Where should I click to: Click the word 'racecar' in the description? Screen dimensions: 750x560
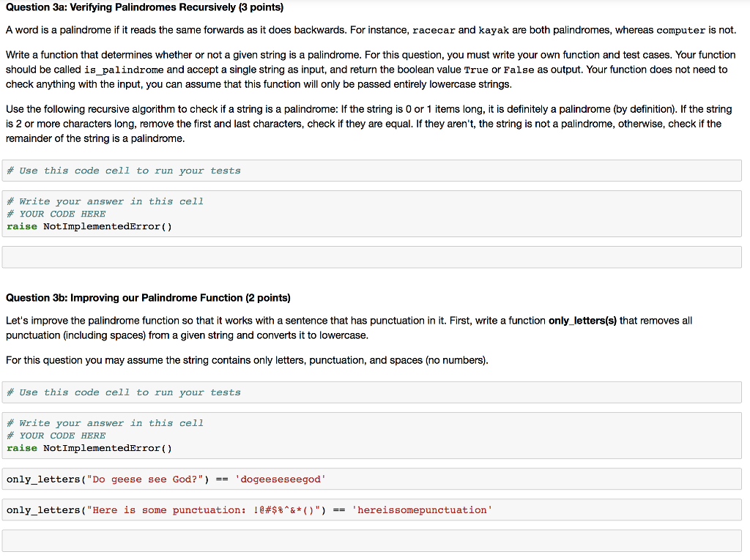coord(434,30)
